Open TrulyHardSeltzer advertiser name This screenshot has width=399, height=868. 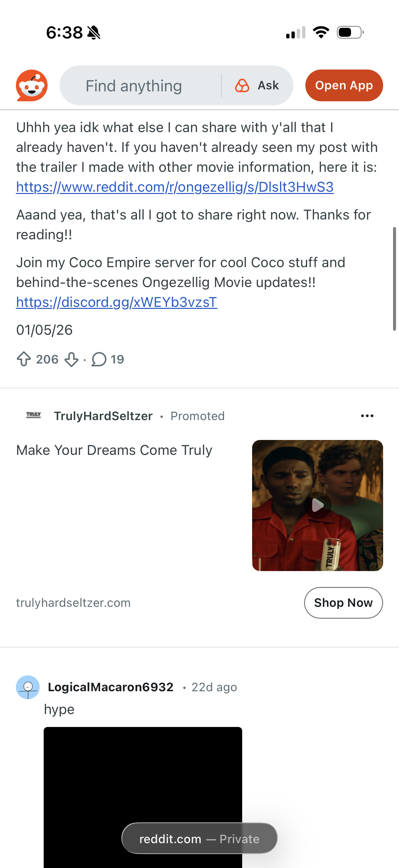[x=103, y=416]
